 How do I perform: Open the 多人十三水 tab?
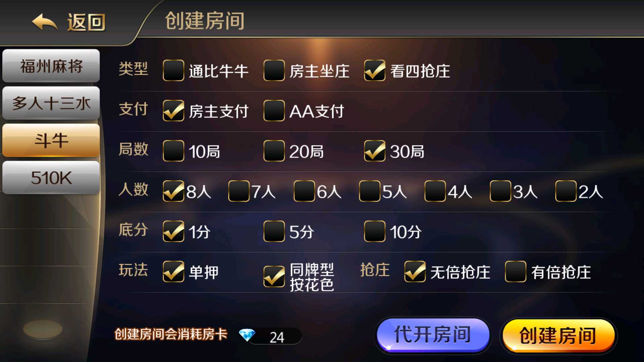coord(51,103)
